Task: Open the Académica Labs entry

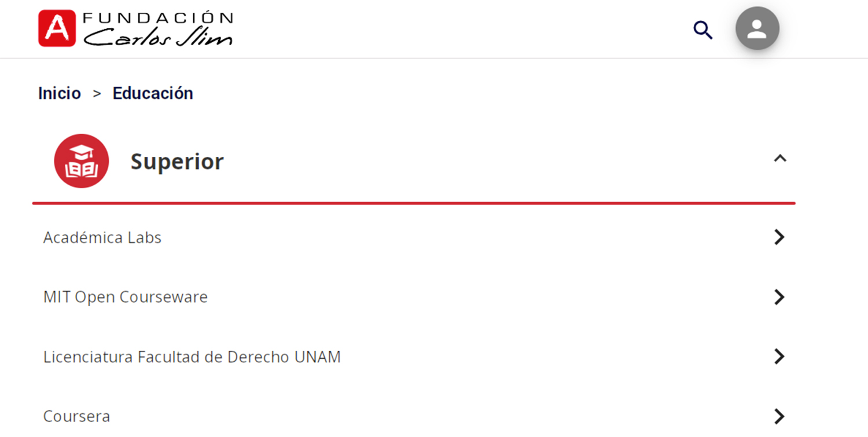Action: 102,237
